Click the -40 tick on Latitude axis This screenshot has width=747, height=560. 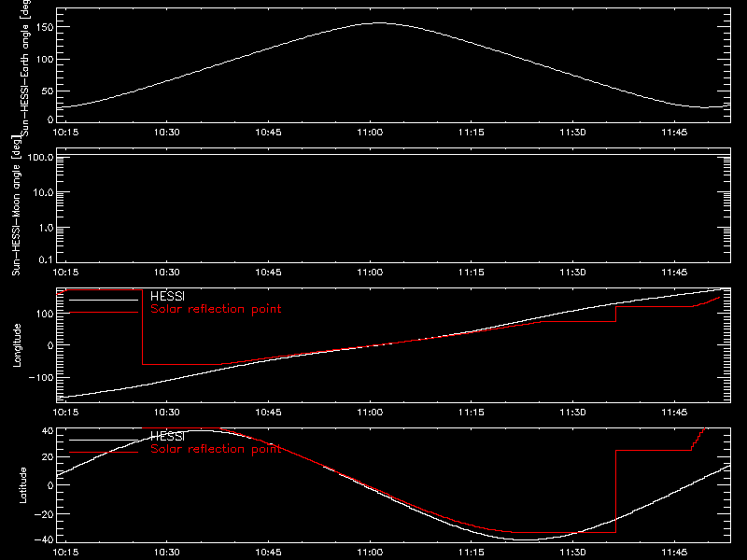click(x=44, y=540)
